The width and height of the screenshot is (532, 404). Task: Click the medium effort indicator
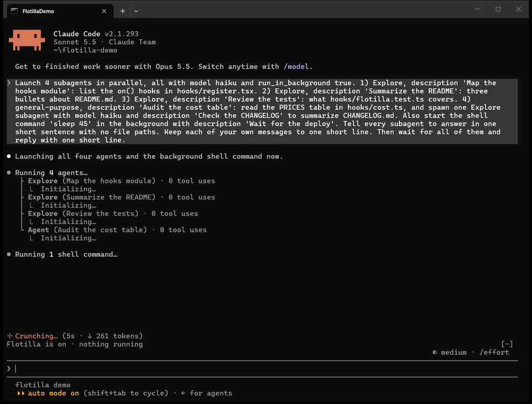[x=449, y=352]
